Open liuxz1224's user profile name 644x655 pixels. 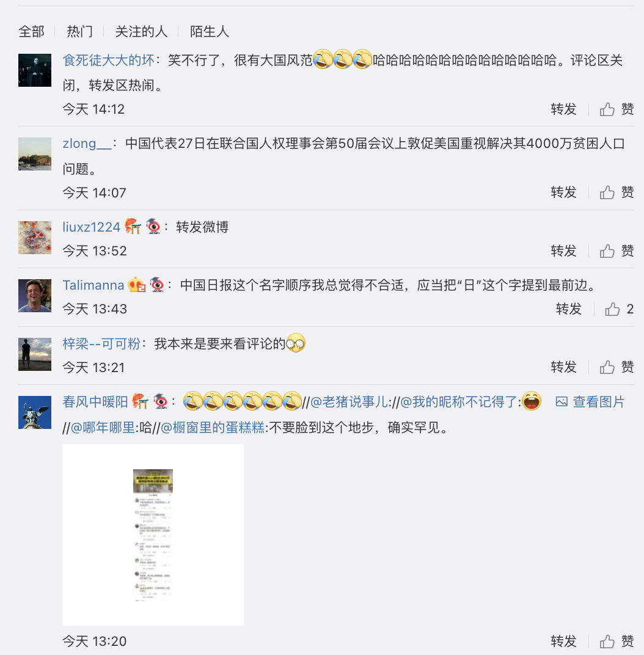(92, 227)
